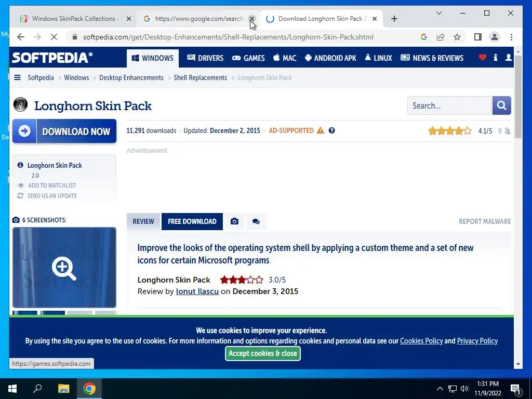
Task: Click the magnifier search button
Action: 501,105
